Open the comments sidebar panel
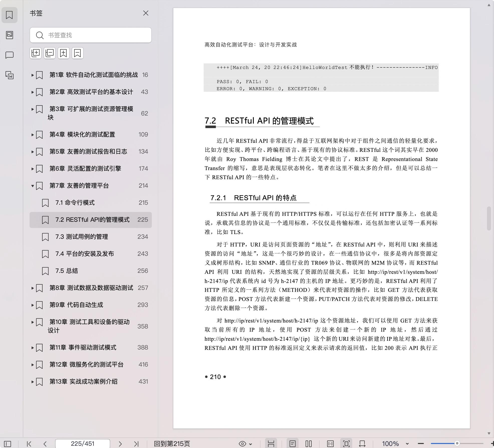The image size is (494, 448). 9,55
